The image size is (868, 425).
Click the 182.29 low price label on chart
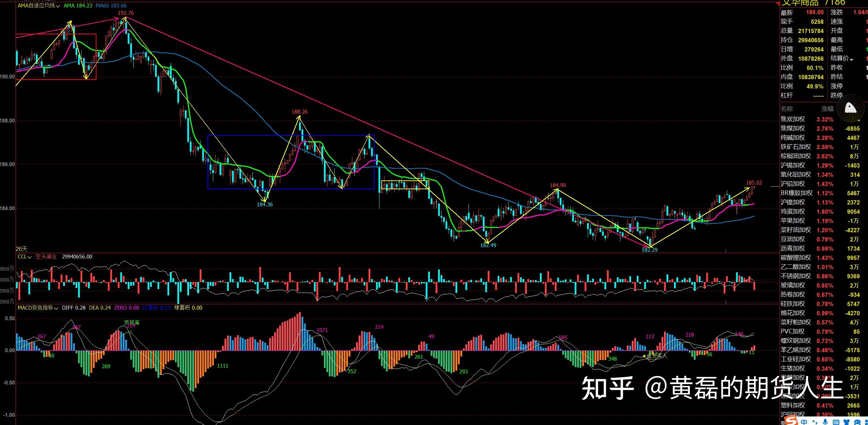649,250
